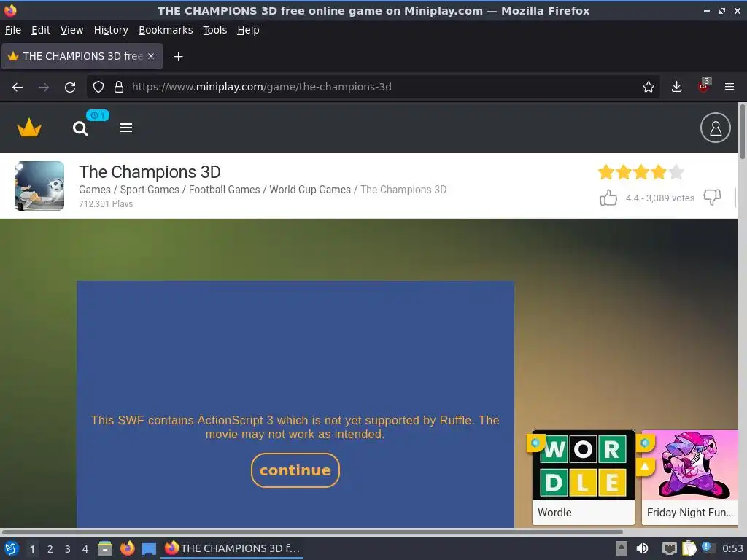Open the Tools menu
The width and height of the screenshot is (747, 560).
click(x=215, y=30)
